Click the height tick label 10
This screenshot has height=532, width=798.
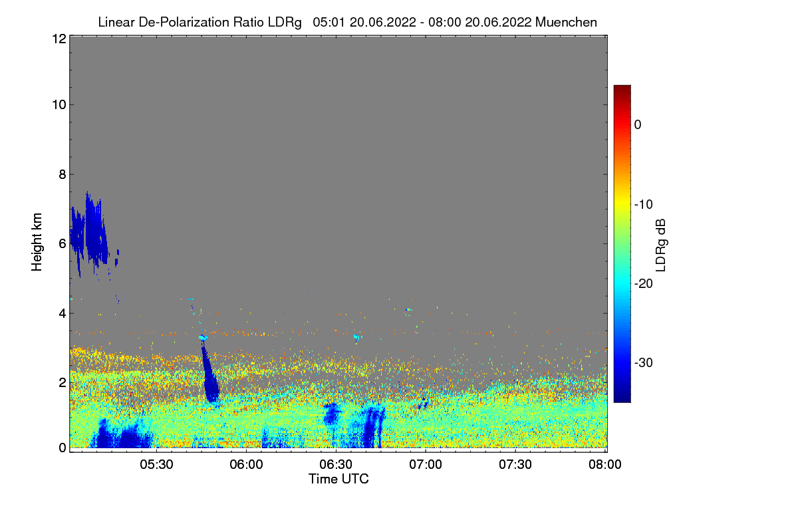59,104
